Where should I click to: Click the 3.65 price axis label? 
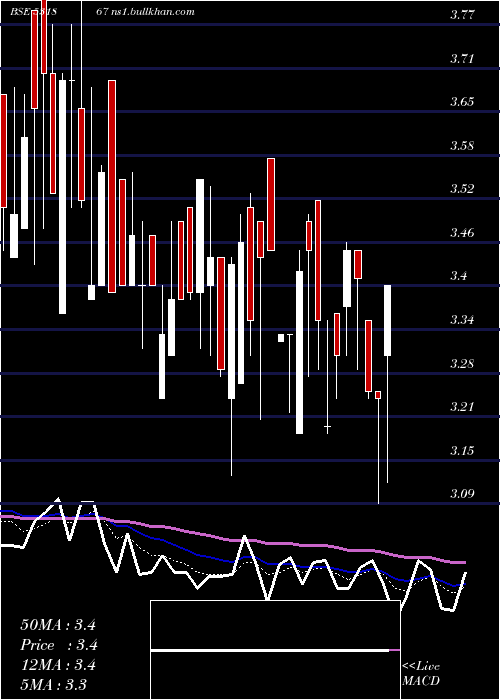point(462,102)
